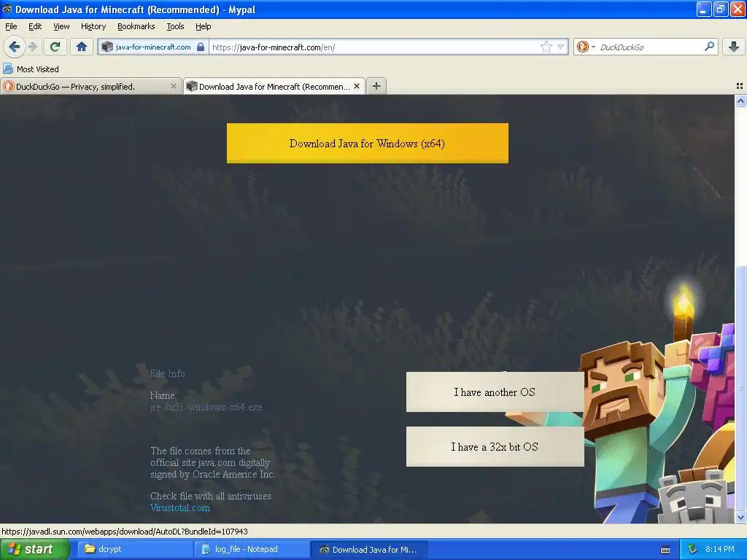747x560 pixels.
Task: Go back to the previous page
Action: (15, 47)
